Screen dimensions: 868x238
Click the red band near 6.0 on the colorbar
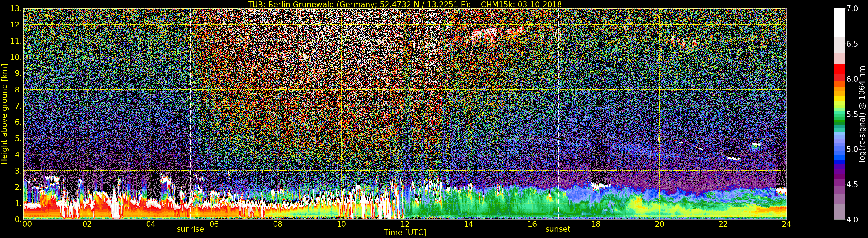click(x=839, y=72)
